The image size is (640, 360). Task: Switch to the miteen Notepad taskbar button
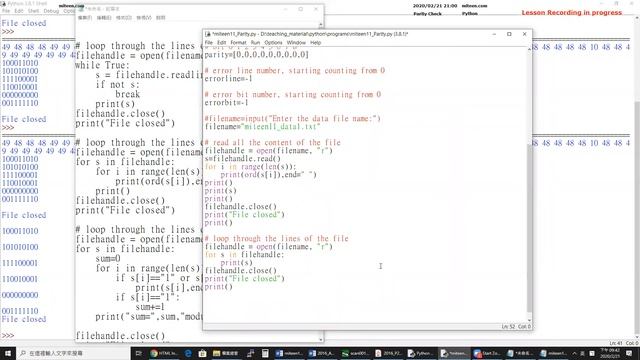[x=552, y=353]
